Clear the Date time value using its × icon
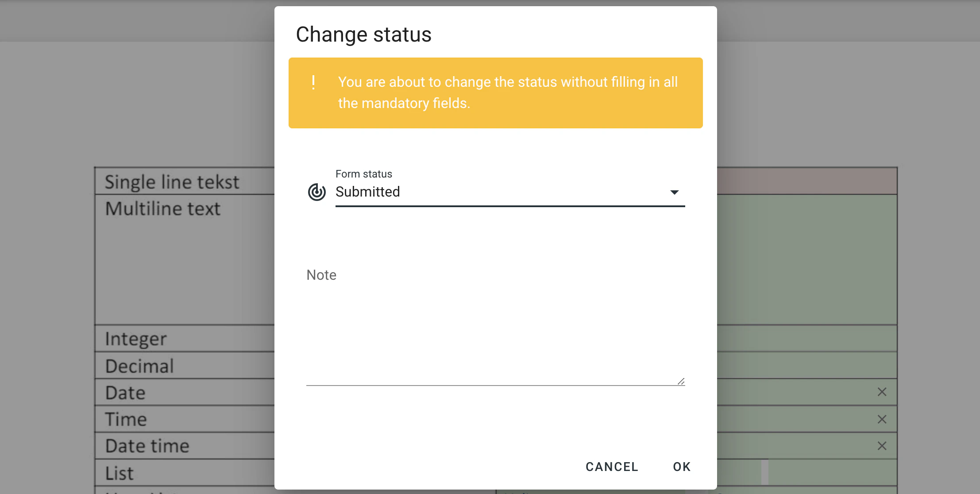The image size is (980, 494). [881, 445]
